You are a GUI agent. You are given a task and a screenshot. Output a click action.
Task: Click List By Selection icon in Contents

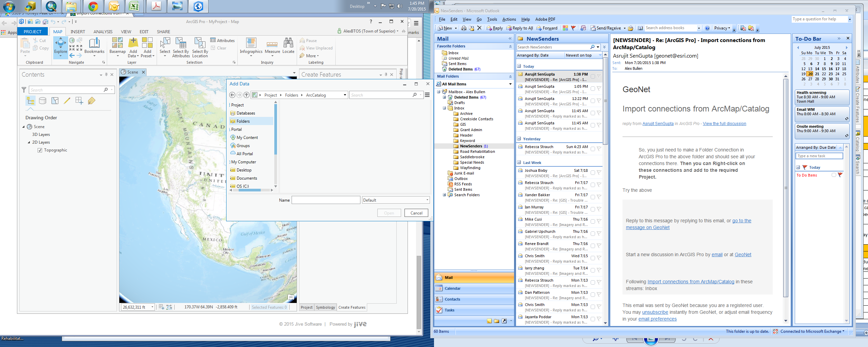pyautogui.click(x=55, y=101)
